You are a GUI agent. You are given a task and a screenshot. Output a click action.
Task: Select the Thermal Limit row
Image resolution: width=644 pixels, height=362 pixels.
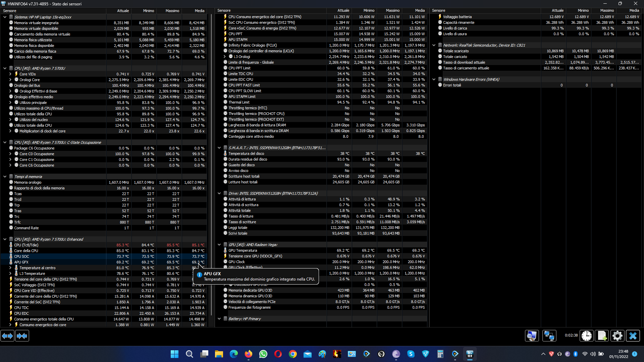(321, 102)
